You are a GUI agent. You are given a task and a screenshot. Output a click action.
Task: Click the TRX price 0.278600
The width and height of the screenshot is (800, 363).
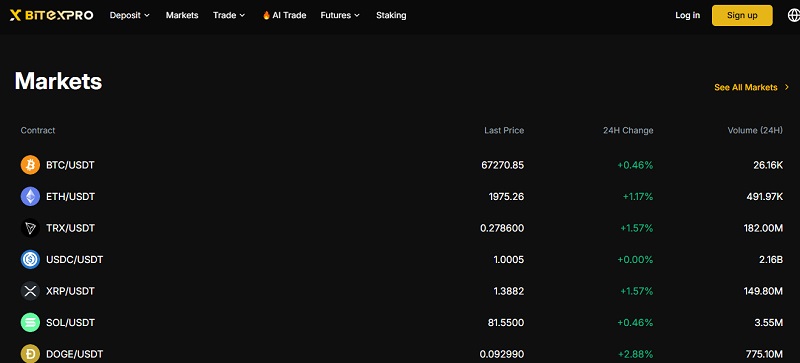point(502,228)
